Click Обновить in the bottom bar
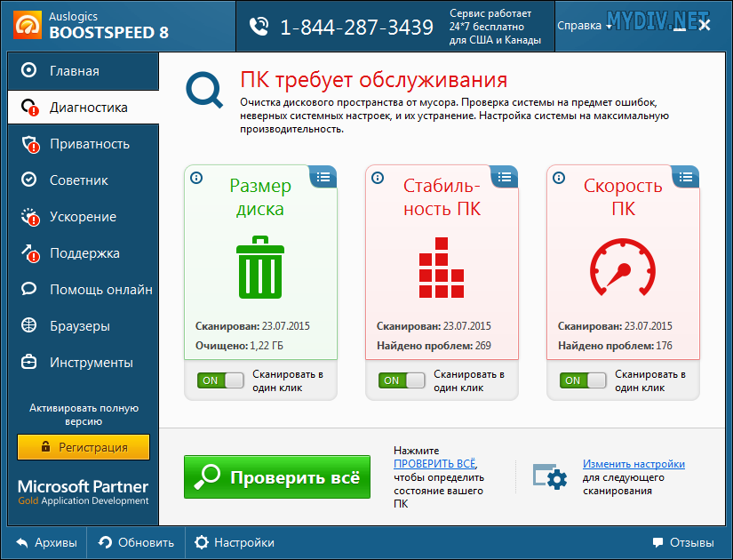This screenshot has width=733, height=560. (x=136, y=543)
